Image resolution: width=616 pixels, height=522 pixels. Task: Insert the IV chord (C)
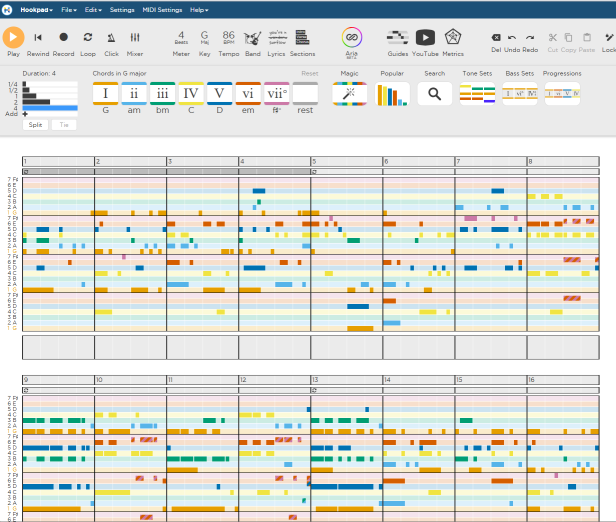point(191,93)
